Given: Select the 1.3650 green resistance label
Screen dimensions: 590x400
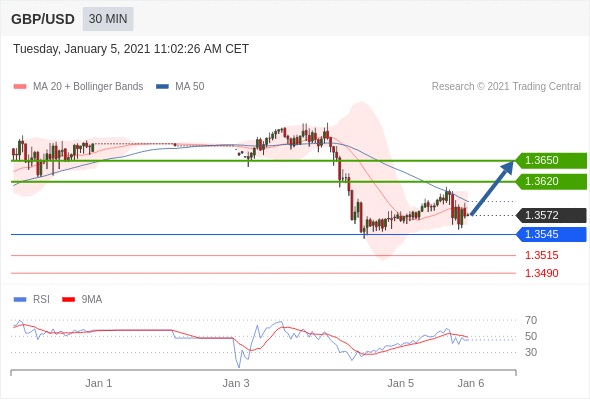Looking at the screenshot, I should click(551, 160).
